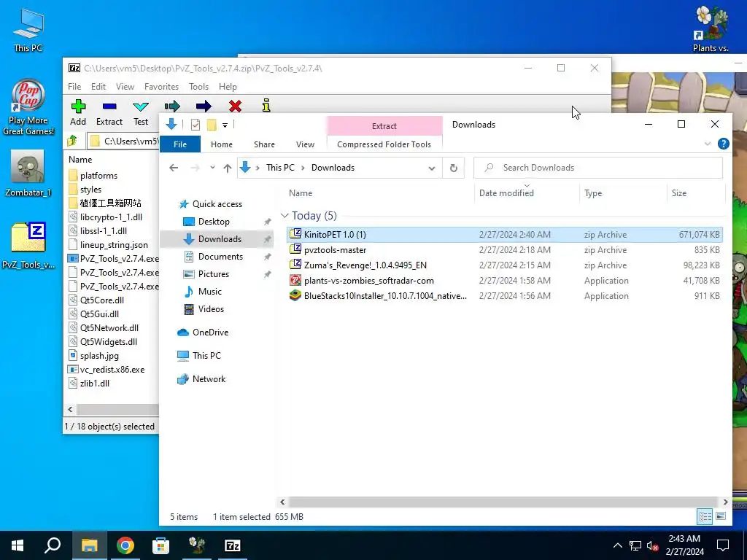The height and width of the screenshot is (560, 747).
Task: Open Microsoft Store from taskbar
Action: [x=160, y=545]
